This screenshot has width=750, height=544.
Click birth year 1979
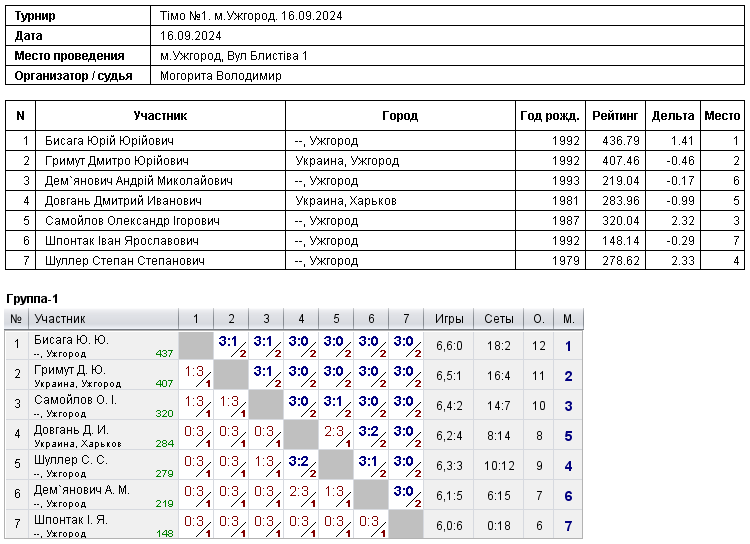click(566, 261)
